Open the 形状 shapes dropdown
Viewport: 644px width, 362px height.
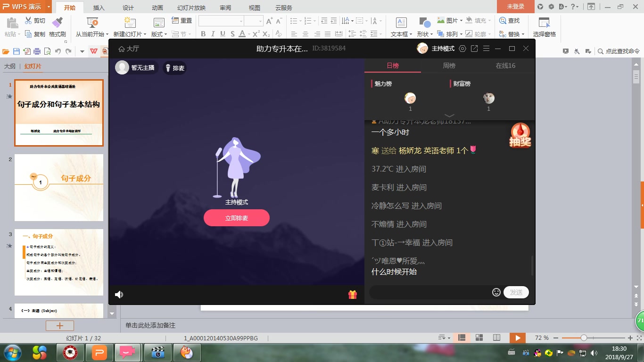coord(425,34)
